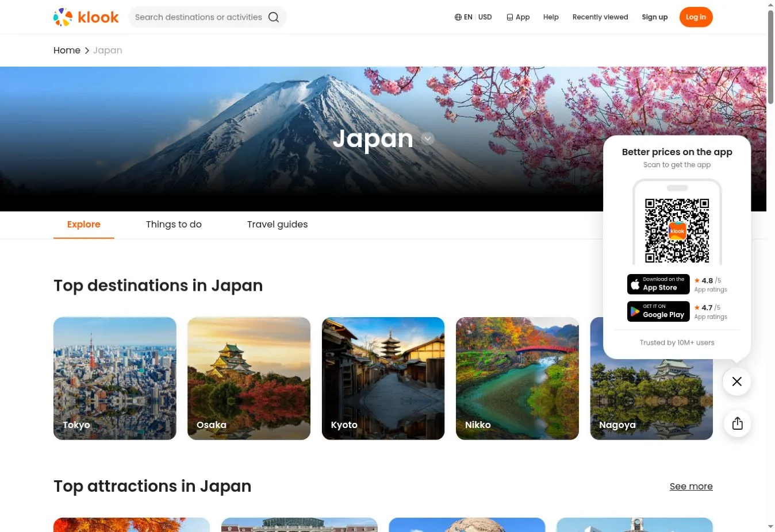Click the Log in button

pyautogui.click(x=696, y=17)
